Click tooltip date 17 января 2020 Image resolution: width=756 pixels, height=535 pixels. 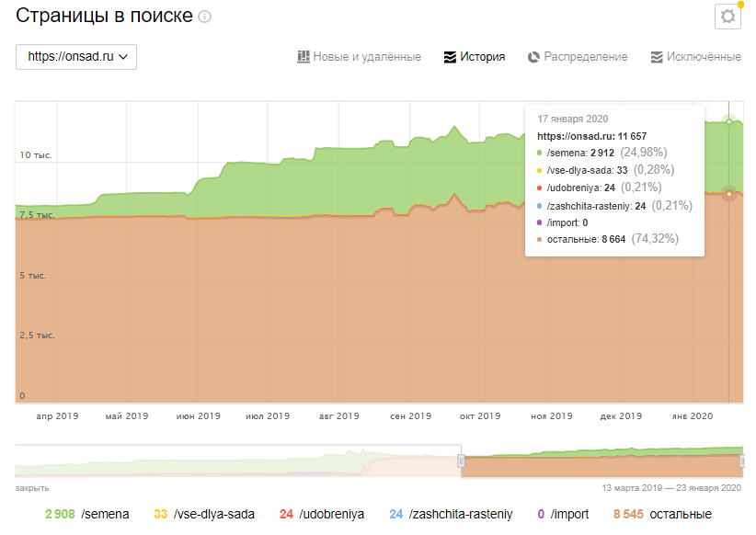[573, 120]
